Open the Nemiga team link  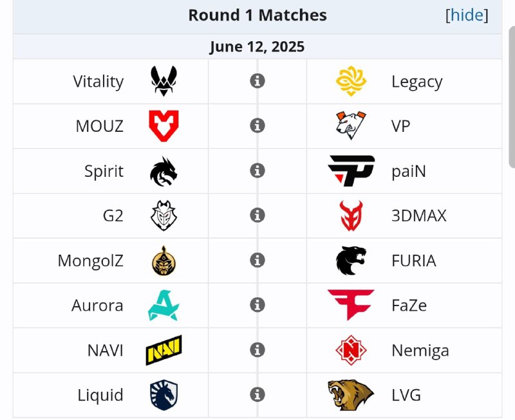coord(420,350)
